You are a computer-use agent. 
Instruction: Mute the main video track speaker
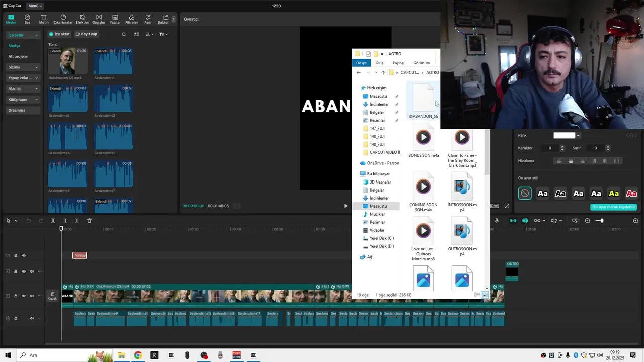[x=32, y=296]
